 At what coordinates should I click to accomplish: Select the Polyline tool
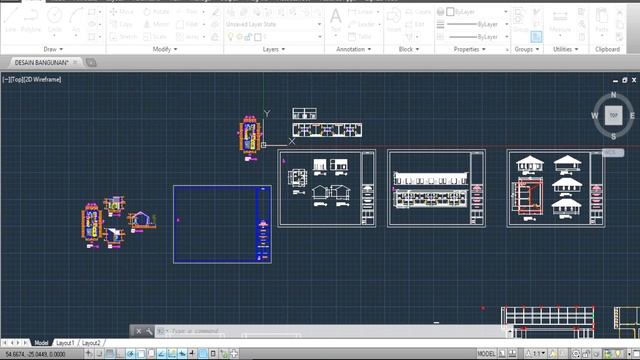click(31, 20)
